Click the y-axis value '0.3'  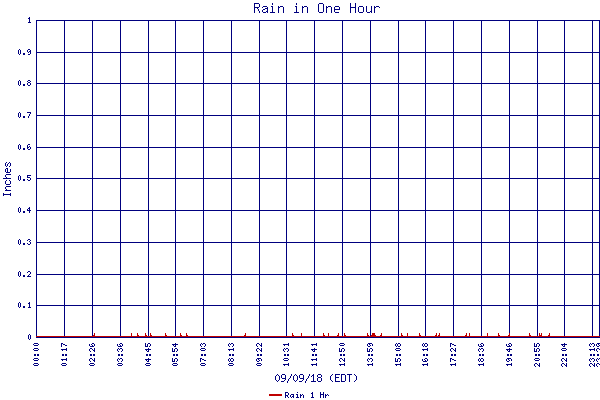pos(24,242)
